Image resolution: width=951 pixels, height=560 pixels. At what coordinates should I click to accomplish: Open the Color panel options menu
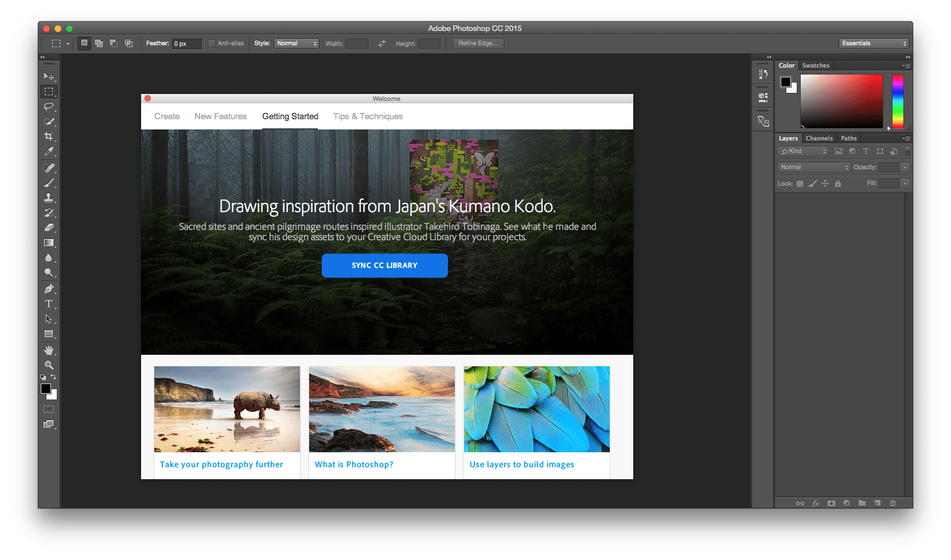coord(907,66)
